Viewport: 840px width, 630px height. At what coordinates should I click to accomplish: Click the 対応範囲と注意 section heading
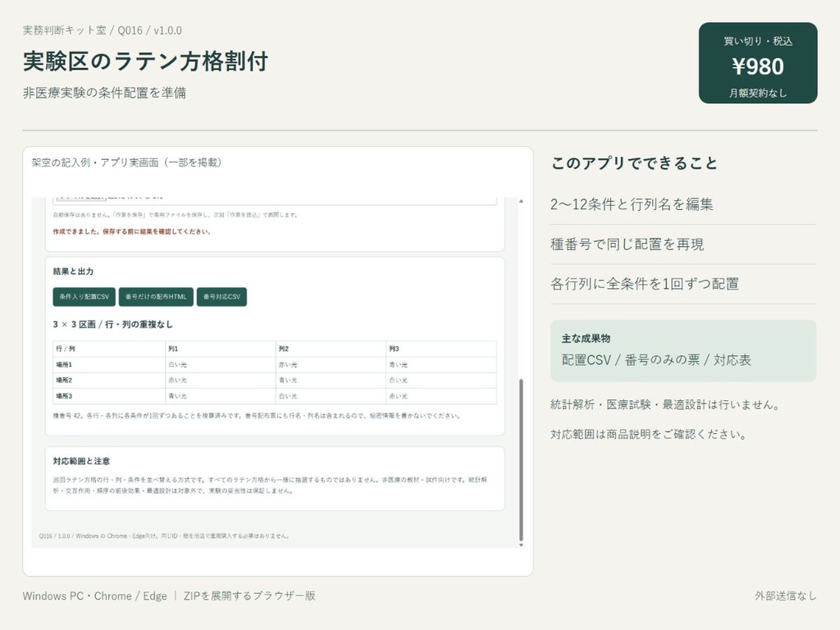[81, 461]
